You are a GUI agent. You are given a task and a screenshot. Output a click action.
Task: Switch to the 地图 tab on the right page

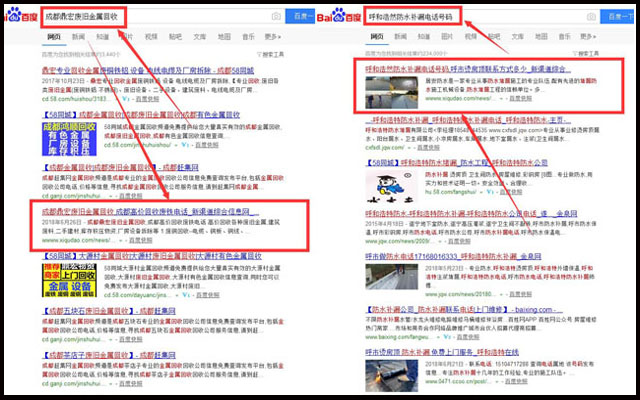click(541, 36)
